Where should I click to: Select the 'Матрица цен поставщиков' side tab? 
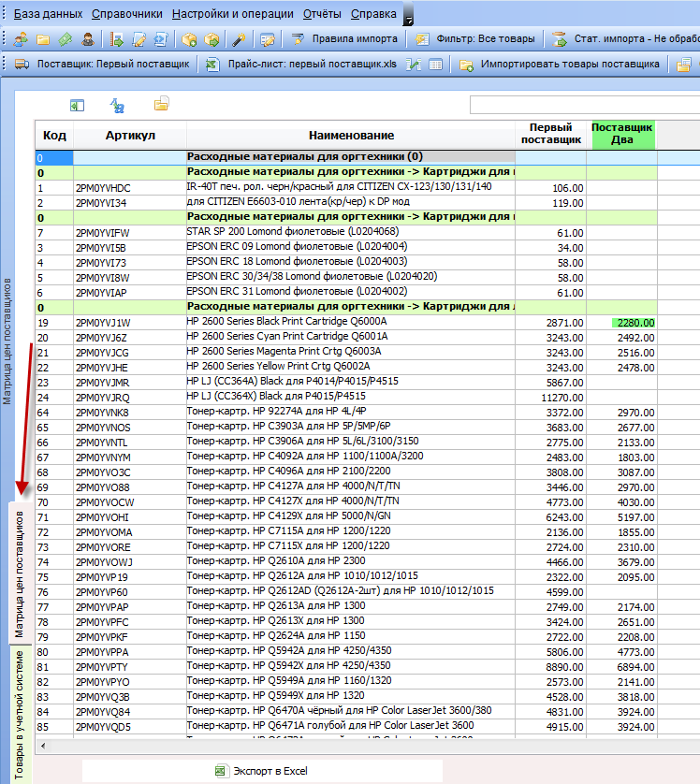(20, 573)
